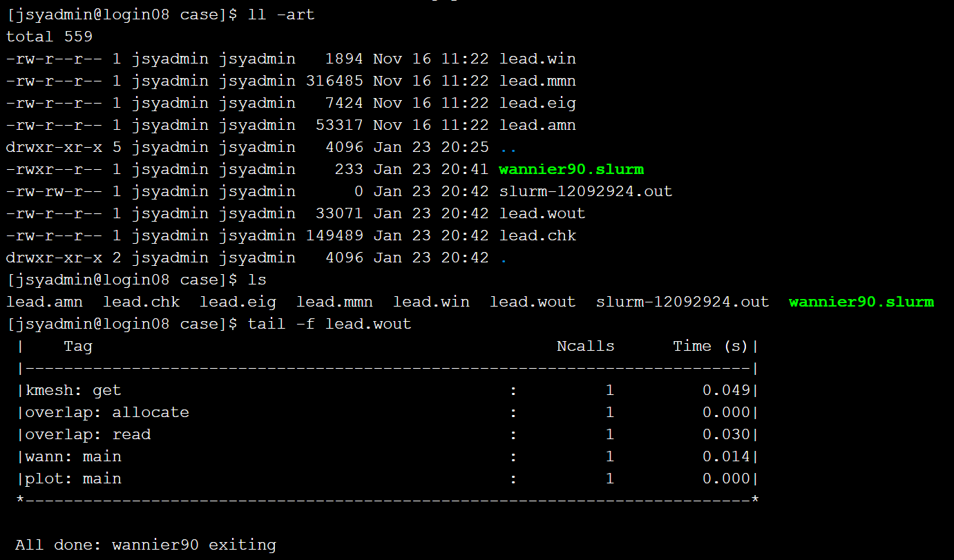
Task: Click wannier90.slurm in the long listing
Action: click(x=571, y=169)
